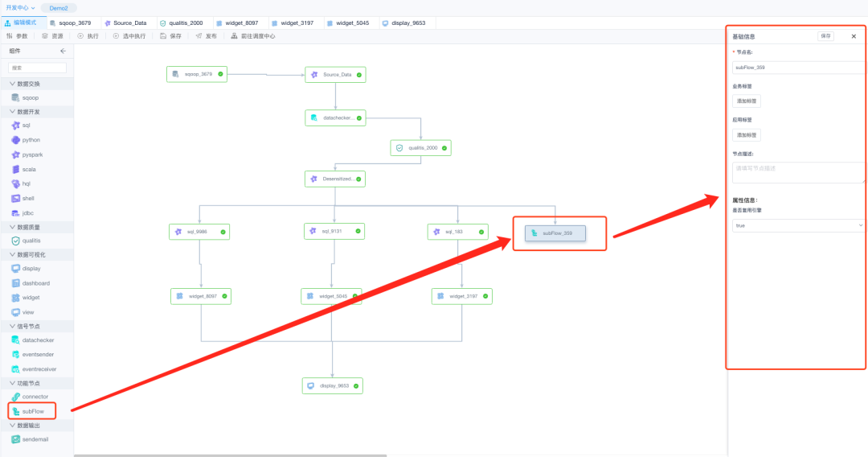868x457 pixels.
Task: Select the subFlow_359 node on canvas
Action: [555, 233]
